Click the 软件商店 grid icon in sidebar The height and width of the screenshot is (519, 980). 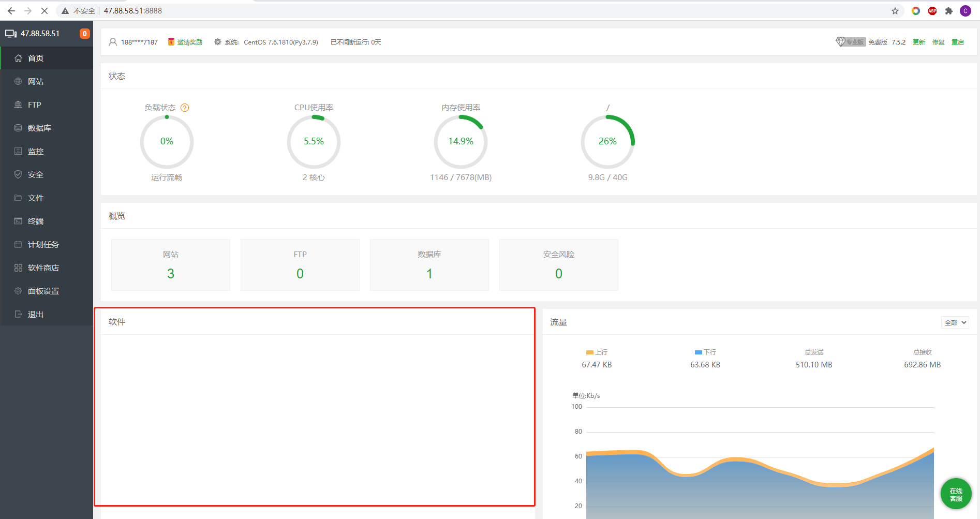click(18, 268)
